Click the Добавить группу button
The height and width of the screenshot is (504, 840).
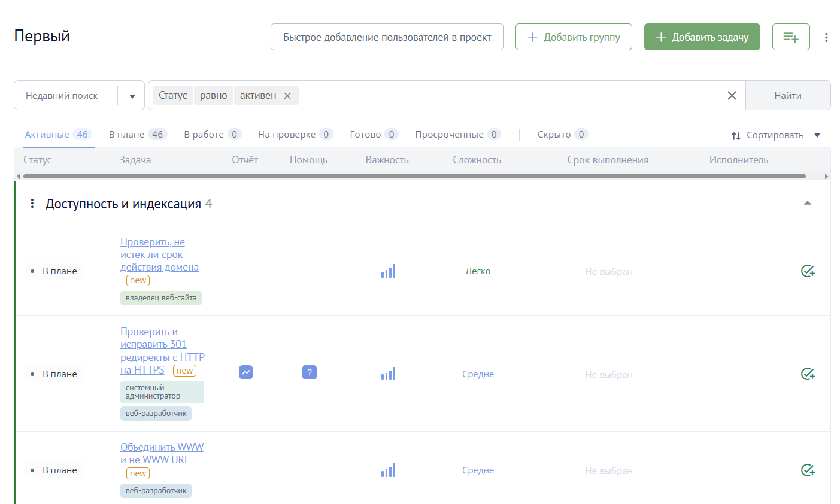point(574,37)
